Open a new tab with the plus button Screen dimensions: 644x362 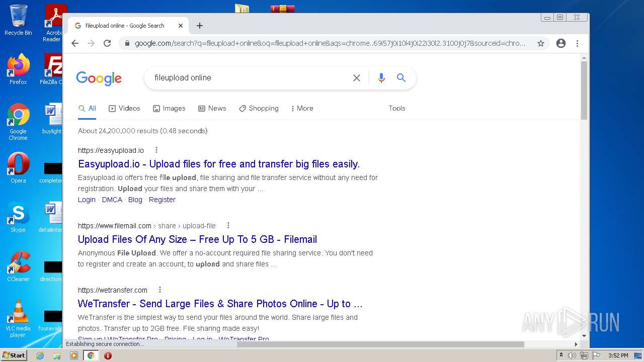(x=200, y=26)
